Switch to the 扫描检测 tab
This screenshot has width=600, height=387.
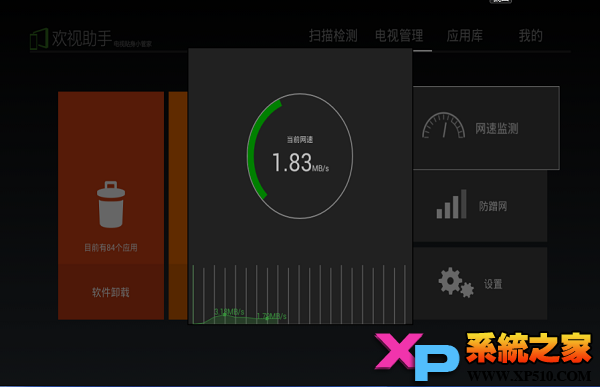click(x=333, y=36)
